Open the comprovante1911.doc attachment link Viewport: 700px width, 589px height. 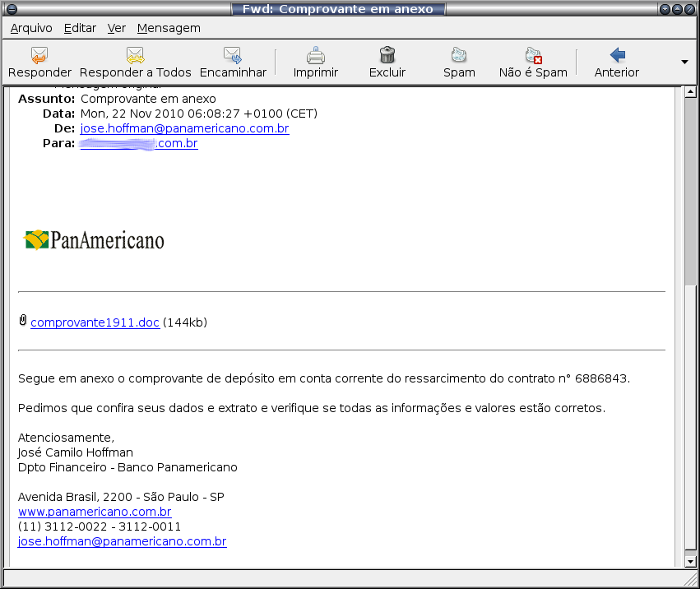point(95,322)
